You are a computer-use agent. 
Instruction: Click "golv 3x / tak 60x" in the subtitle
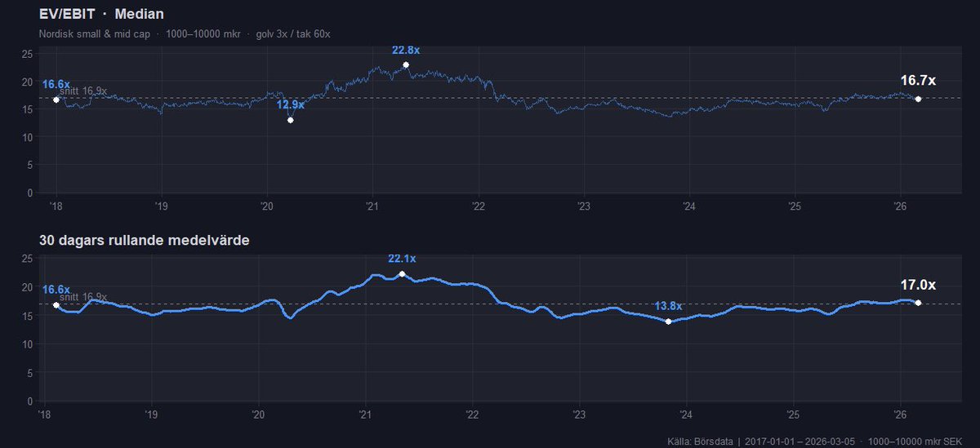click(293, 35)
